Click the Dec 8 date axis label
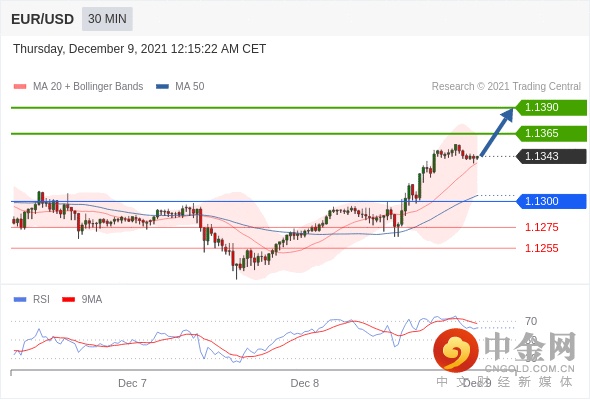 tap(305, 383)
